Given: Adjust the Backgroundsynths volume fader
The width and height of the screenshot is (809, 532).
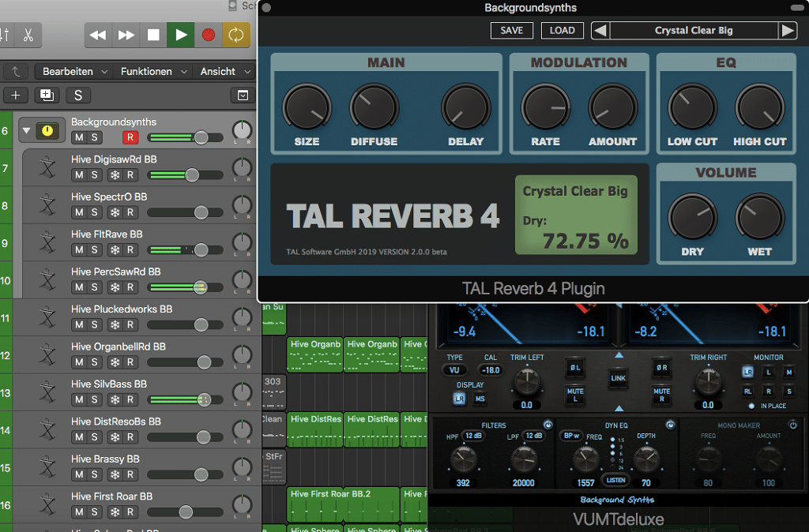Looking at the screenshot, I should (201, 137).
